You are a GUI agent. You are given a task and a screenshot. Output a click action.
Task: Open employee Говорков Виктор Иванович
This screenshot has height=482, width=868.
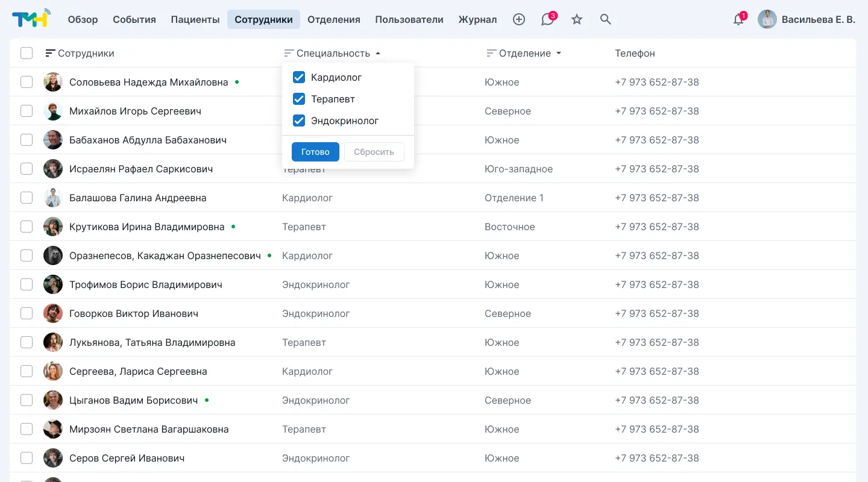134,313
